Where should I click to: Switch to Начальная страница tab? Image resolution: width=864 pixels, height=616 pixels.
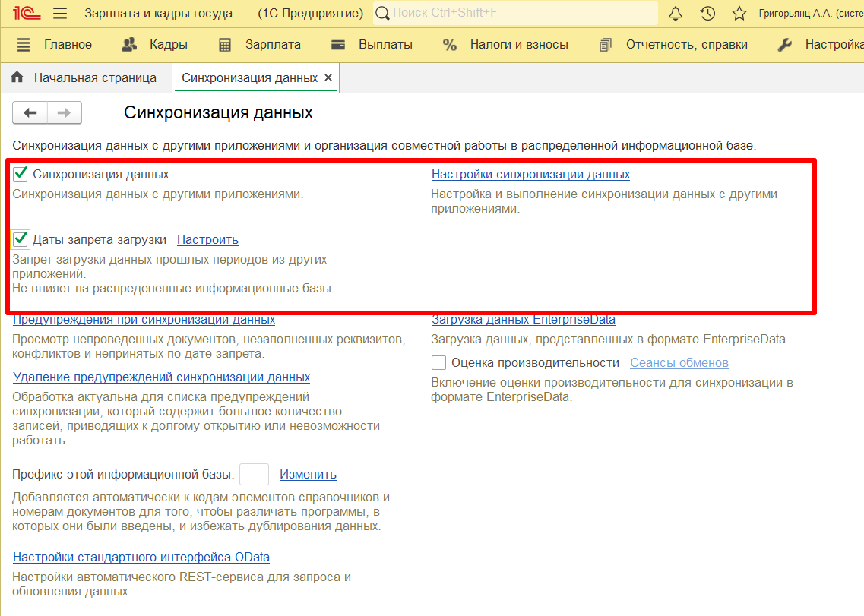84,77
